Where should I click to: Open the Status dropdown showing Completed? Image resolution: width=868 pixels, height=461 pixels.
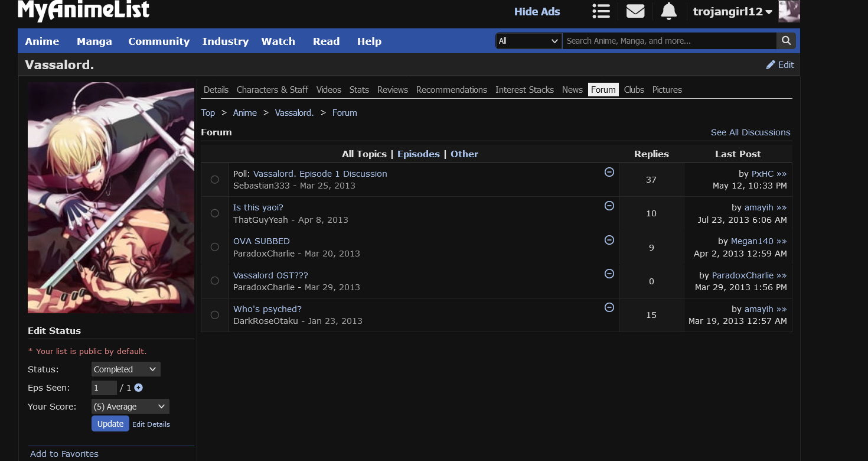coord(126,369)
